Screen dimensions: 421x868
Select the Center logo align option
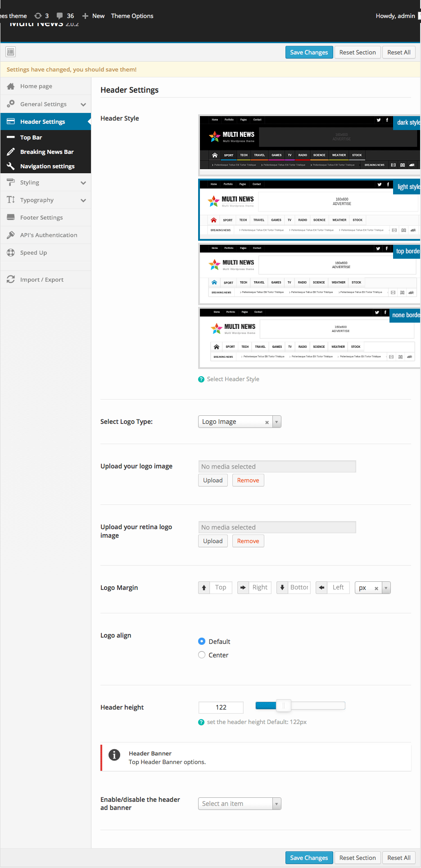pyautogui.click(x=202, y=655)
